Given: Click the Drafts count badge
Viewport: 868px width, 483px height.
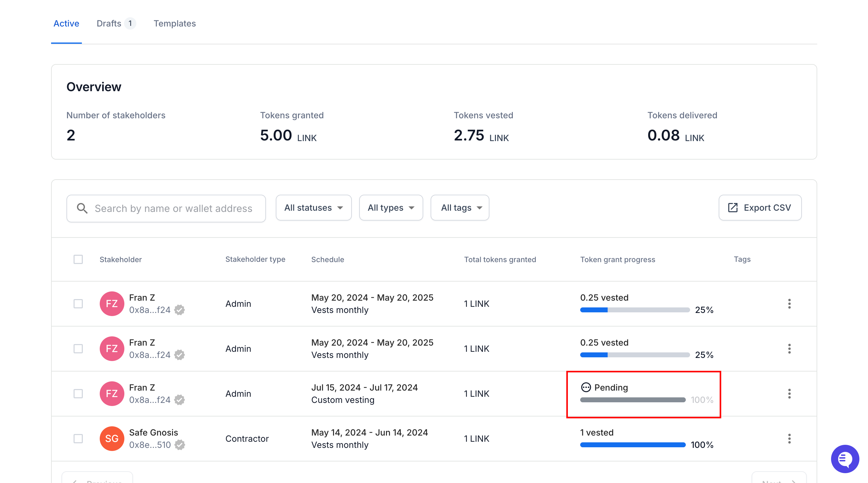Looking at the screenshot, I should tap(130, 23).
